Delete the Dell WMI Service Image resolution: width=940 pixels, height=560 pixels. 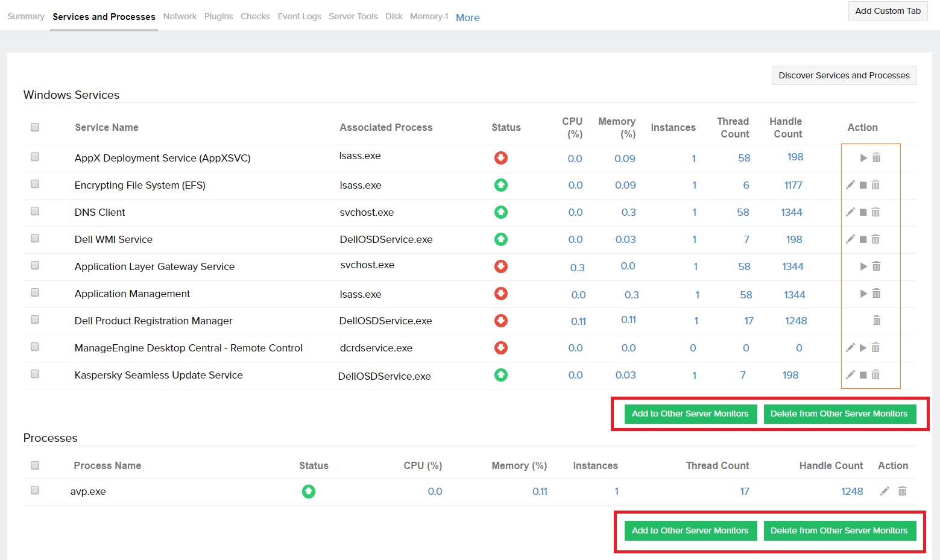pyautogui.click(x=876, y=239)
